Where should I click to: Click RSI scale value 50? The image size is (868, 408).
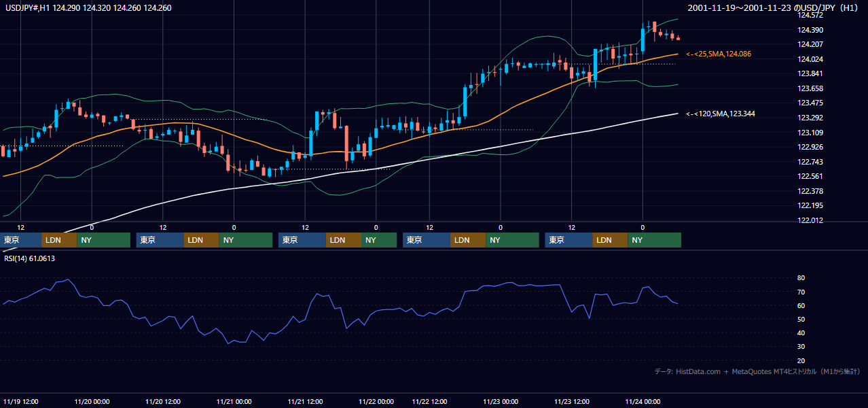coord(801,320)
